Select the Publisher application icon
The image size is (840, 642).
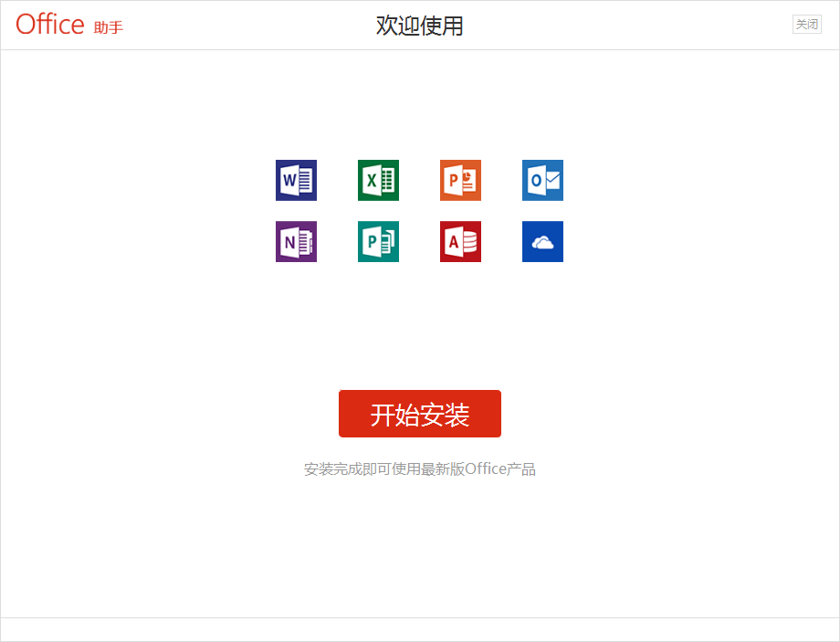[x=378, y=241]
